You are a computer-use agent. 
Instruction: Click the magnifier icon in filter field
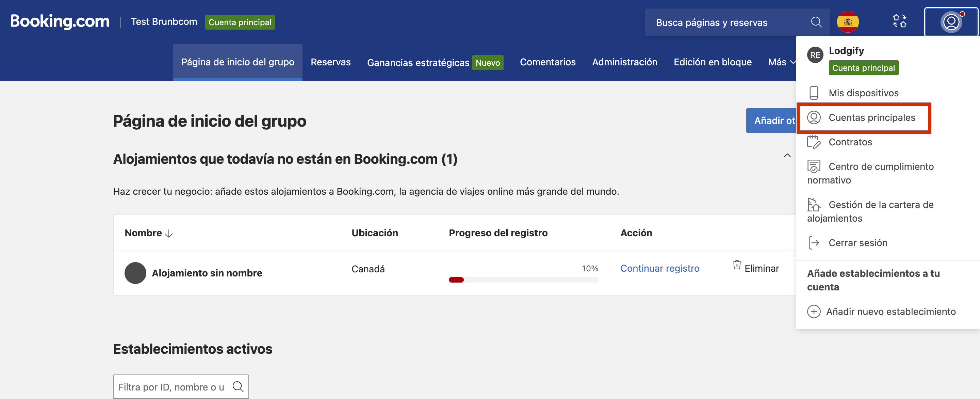(x=238, y=387)
